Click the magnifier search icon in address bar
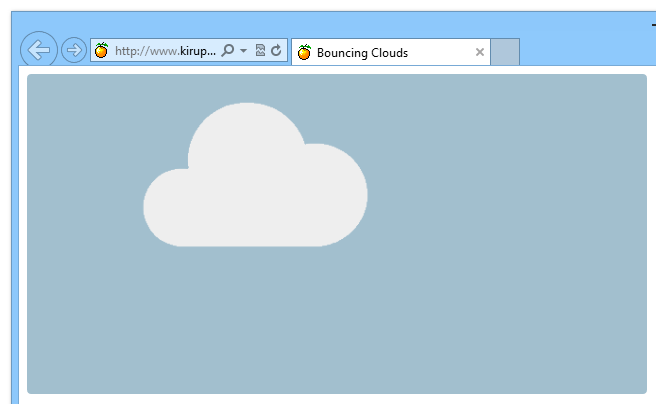The width and height of the screenshot is (656, 404). (x=227, y=51)
